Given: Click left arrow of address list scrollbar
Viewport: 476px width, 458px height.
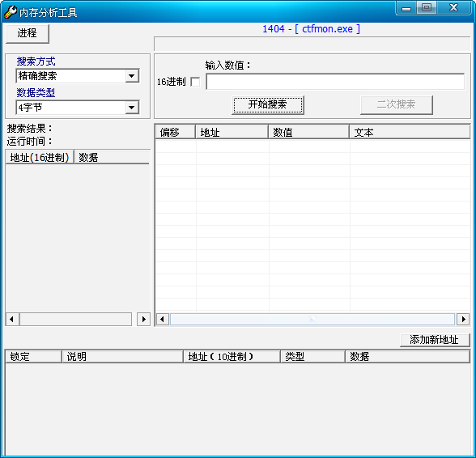Looking at the screenshot, I should 12,320.
